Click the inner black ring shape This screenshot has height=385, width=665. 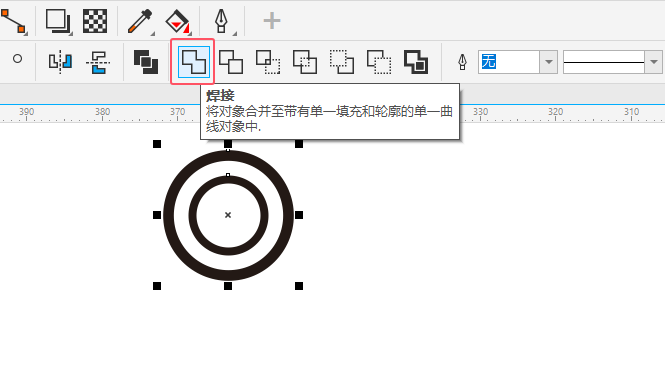click(x=193, y=215)
